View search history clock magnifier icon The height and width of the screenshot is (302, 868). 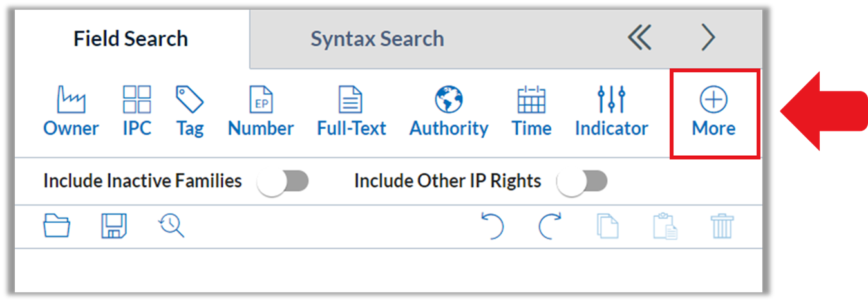[x=171, y=226]
